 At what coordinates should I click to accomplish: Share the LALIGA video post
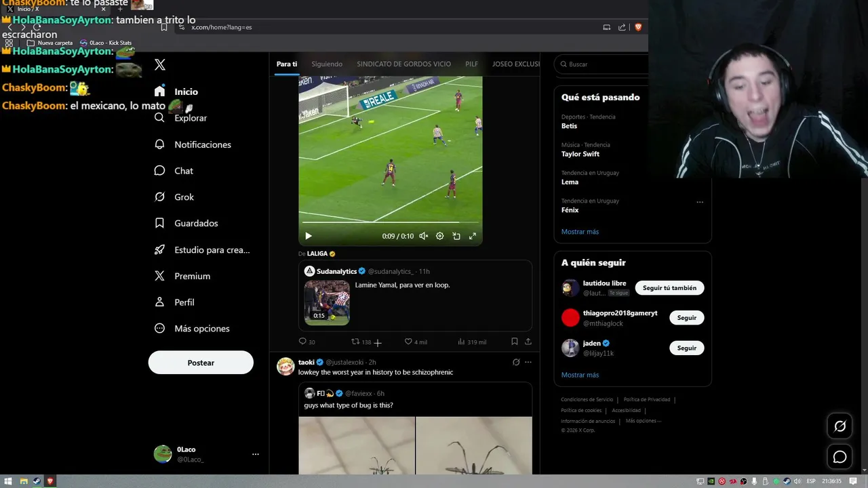(528, 342)
